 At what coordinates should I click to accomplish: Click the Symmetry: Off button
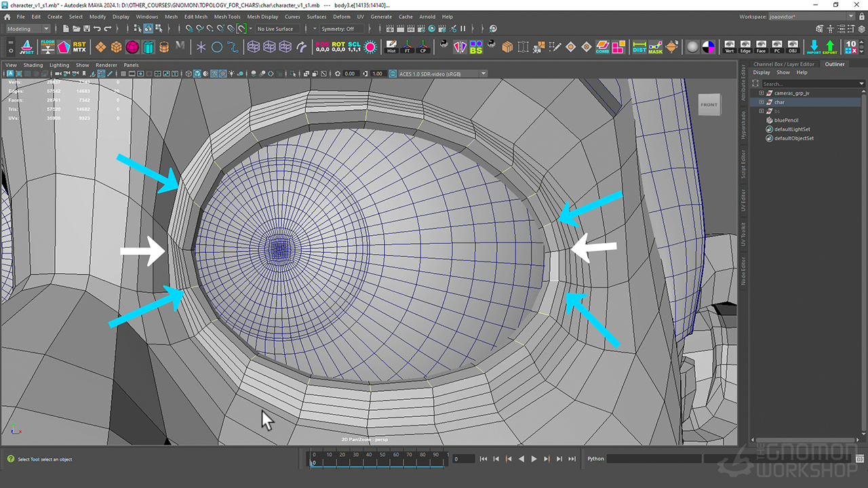point(338,29)
